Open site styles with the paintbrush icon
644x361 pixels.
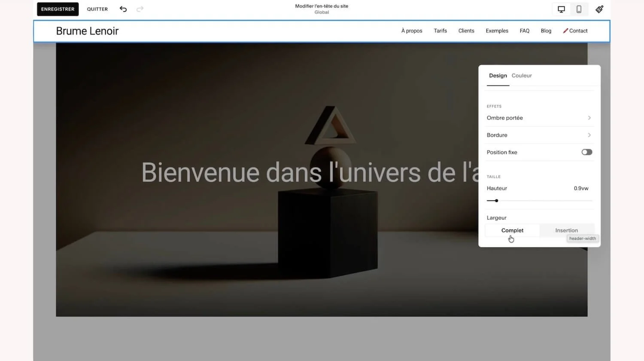[x=599, y=9]
